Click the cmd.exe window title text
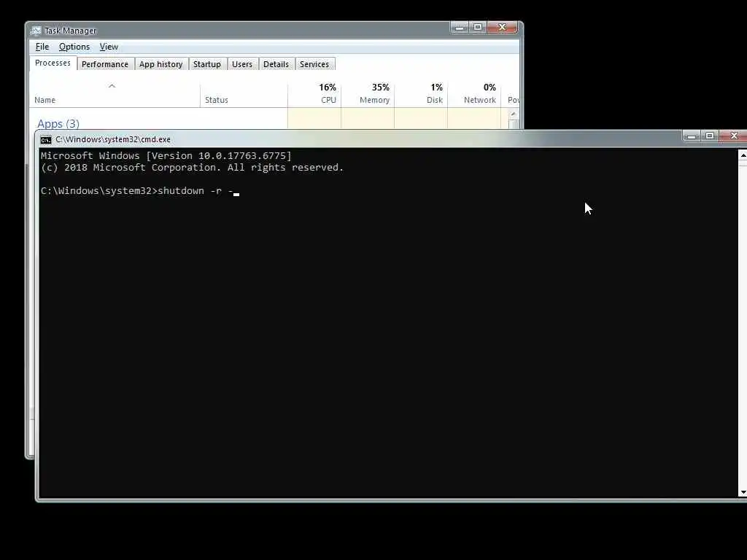Image resolution: width=747 pixels, height=560 pixels. point(113,139)
